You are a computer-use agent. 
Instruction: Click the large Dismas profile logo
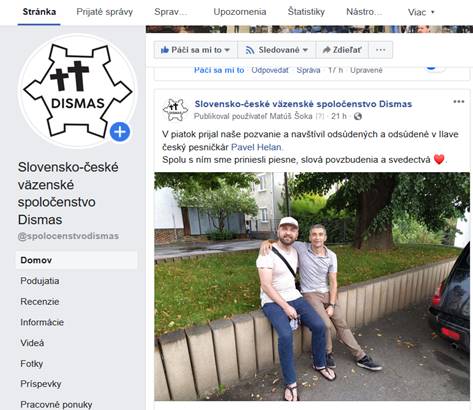coord(78,92)
